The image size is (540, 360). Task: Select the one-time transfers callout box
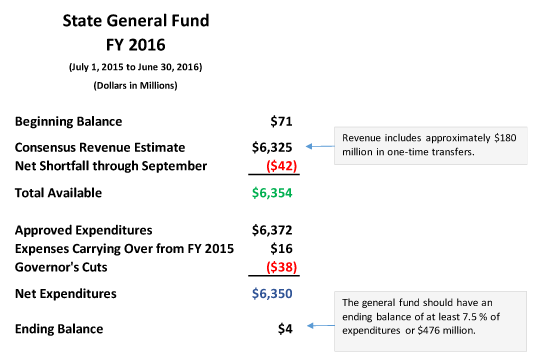click(430, 145)
